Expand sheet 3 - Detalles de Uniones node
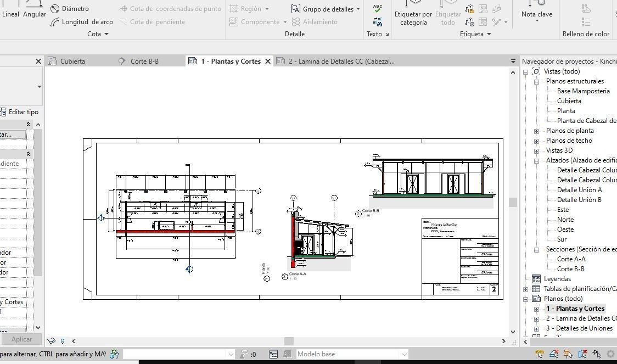 (x=536, y=328)
